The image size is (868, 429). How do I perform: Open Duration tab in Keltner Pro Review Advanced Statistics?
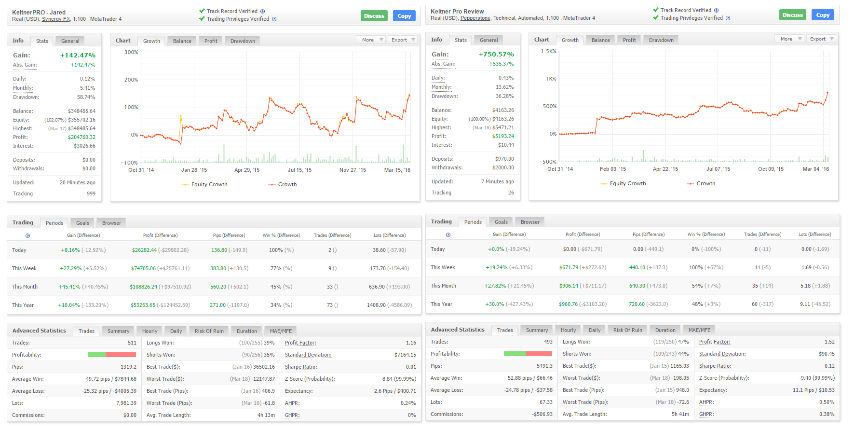tap(665, 330)
